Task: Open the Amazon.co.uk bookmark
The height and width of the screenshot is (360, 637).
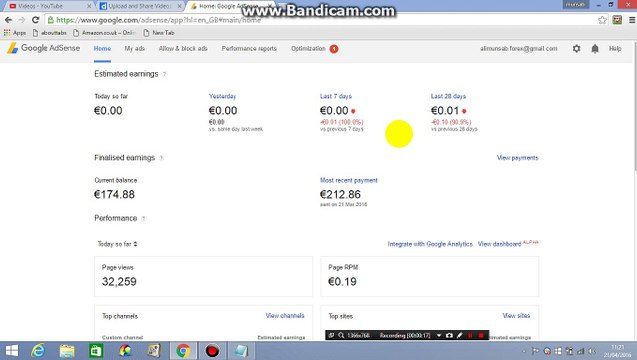Action: pyautogui.click(x=104, y=33)
